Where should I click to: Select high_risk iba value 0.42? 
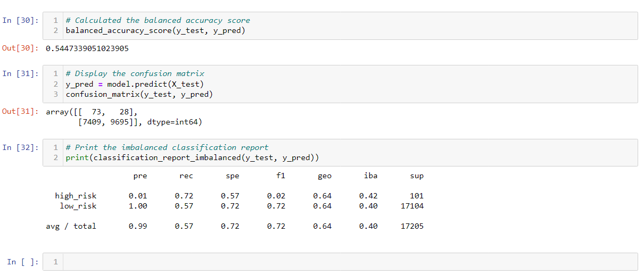(x=368, y=196)
